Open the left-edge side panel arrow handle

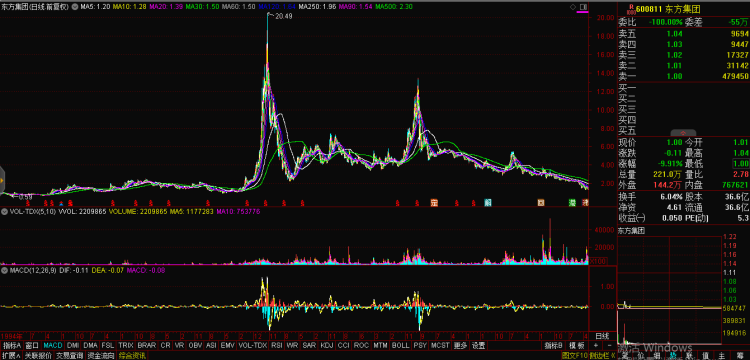click(2, 180)
